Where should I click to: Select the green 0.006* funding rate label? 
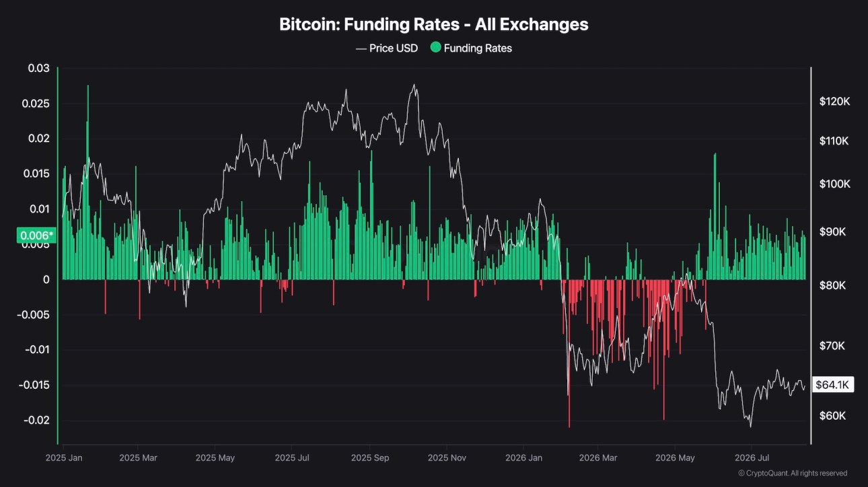[x=36, y=235]
